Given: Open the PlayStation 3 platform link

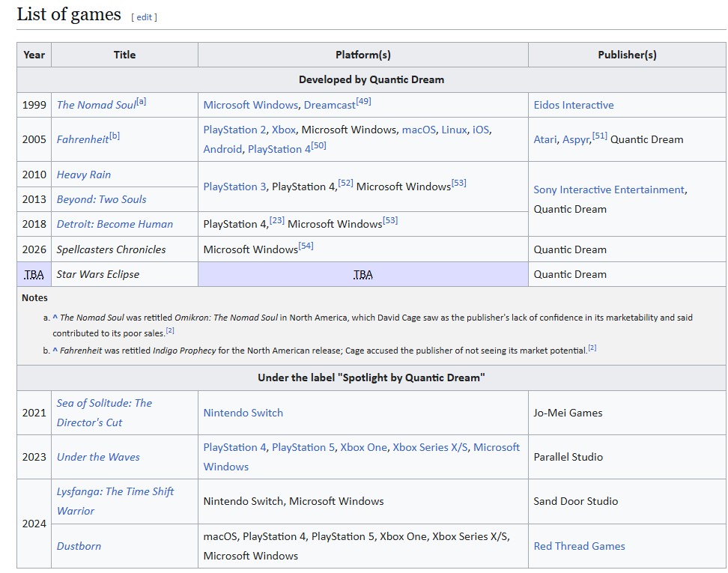Looking at the screenshot, I should click(234, 187).
